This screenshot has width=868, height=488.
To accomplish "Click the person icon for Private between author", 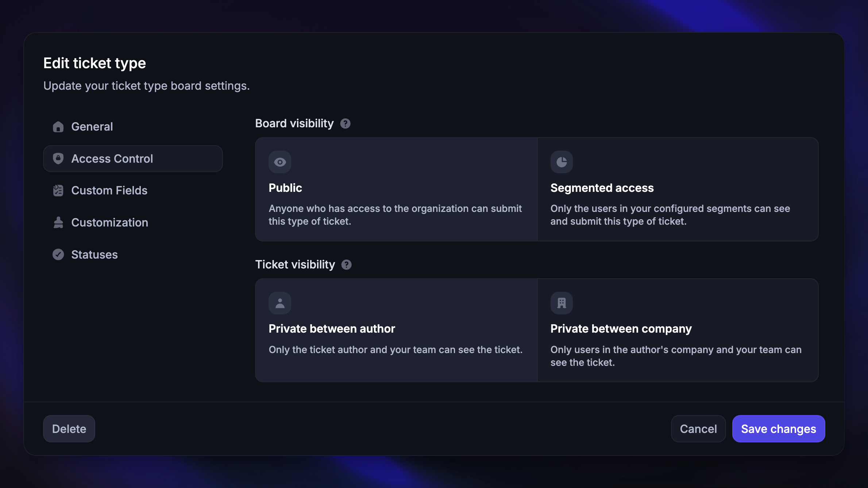I will tap(279, 302).
